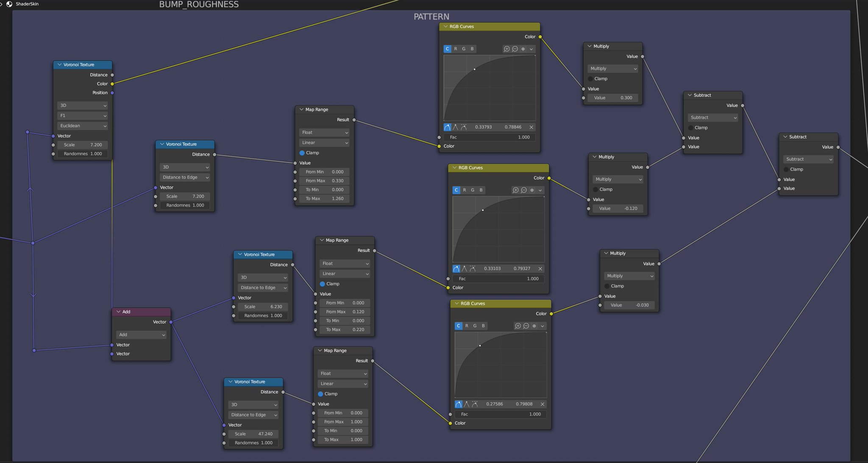Enable Clamp on the first Subtract node

(690, 128)
